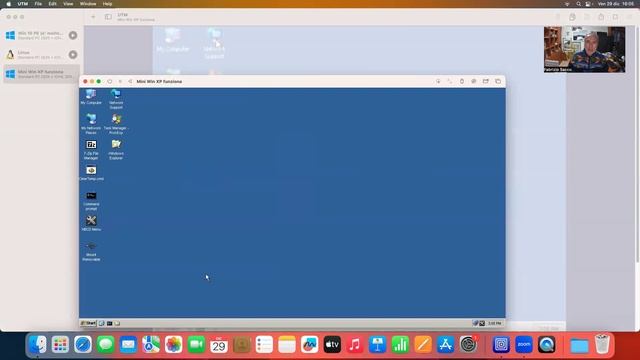Open Command prompt desktop icon

[x=91, y=201]
